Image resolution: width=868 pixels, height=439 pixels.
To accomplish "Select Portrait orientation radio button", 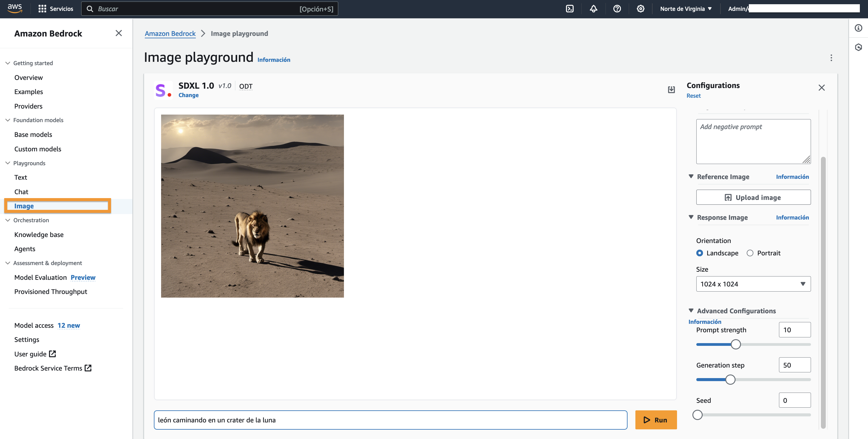I will [750, 253].
